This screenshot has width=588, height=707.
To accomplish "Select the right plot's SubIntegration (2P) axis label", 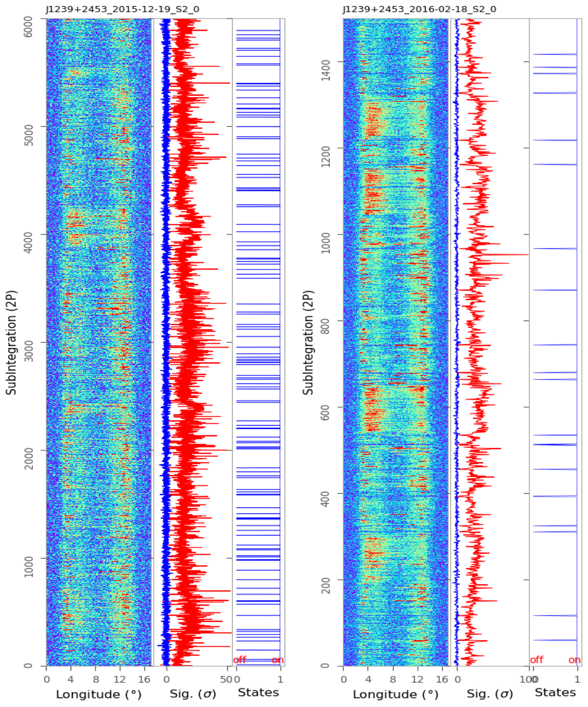I will point(308,342).
